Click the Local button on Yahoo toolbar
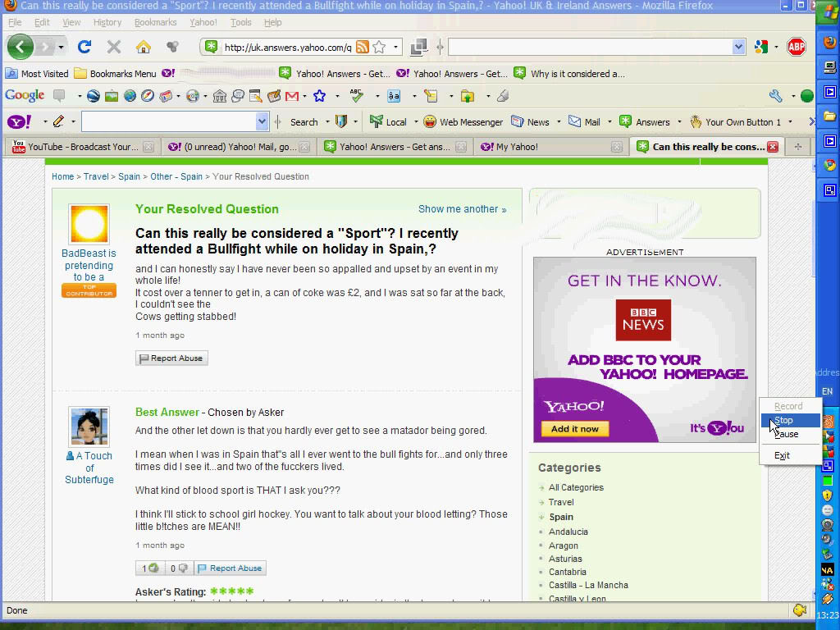This screenshot has width=840, height=630. (x=388, y=122)
